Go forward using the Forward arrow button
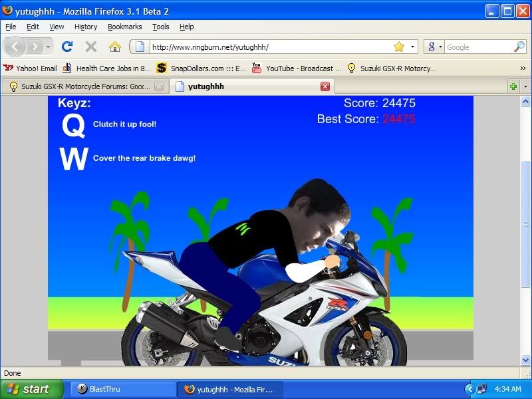Image resolution: width=532 pixels, height=399 pixels. click(x=35, y=47)
